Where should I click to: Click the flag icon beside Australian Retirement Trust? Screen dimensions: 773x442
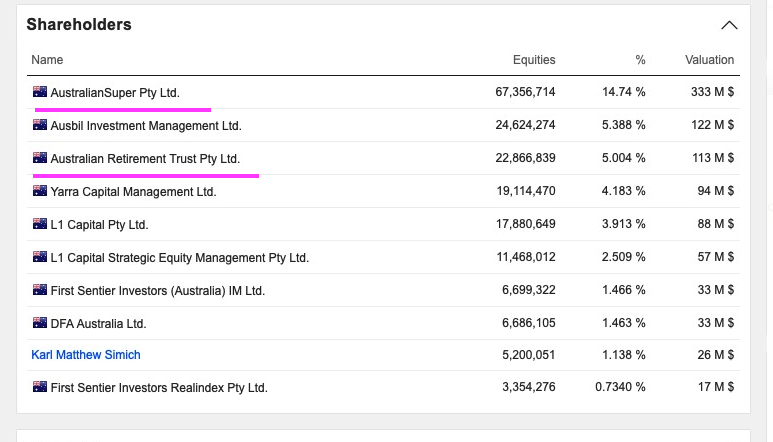[x=40, y=158]
